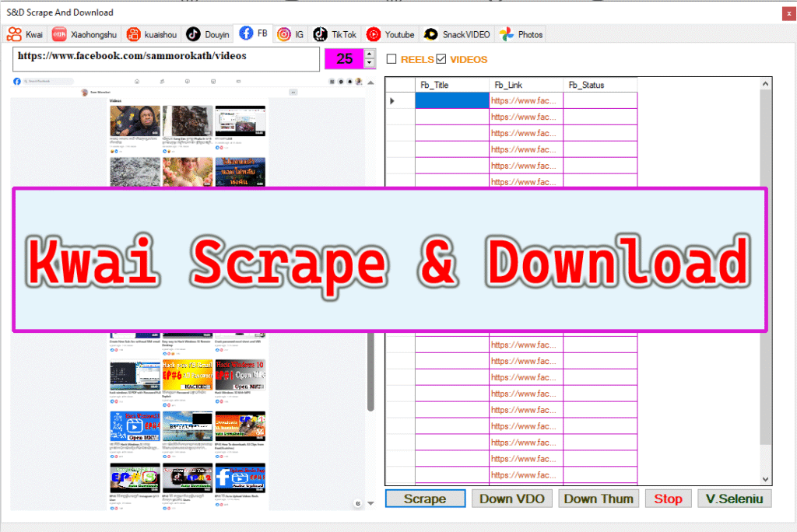Select the row marked by the arrow indicator
The image size is (797, 532).
pos(401,100)
